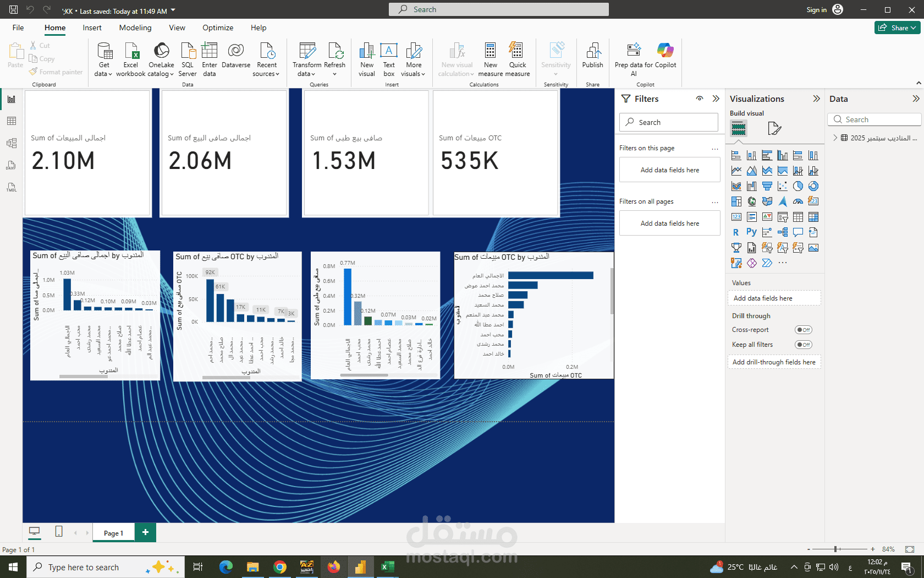Select the Treemap visual
924x578 pixels.
pyautogui.click(x=736, y=202)
